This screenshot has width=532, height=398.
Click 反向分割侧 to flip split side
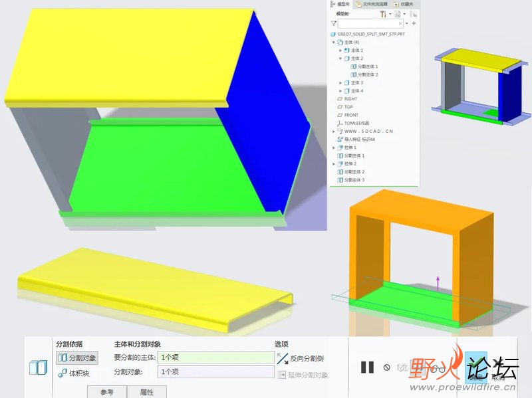click(x=300, y=358)
